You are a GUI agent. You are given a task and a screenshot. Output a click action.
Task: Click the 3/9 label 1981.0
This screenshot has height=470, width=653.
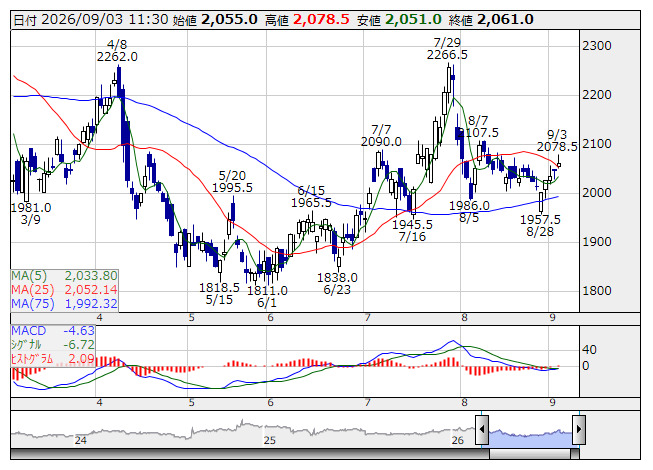pyautogui.click(x=31, y=207)
